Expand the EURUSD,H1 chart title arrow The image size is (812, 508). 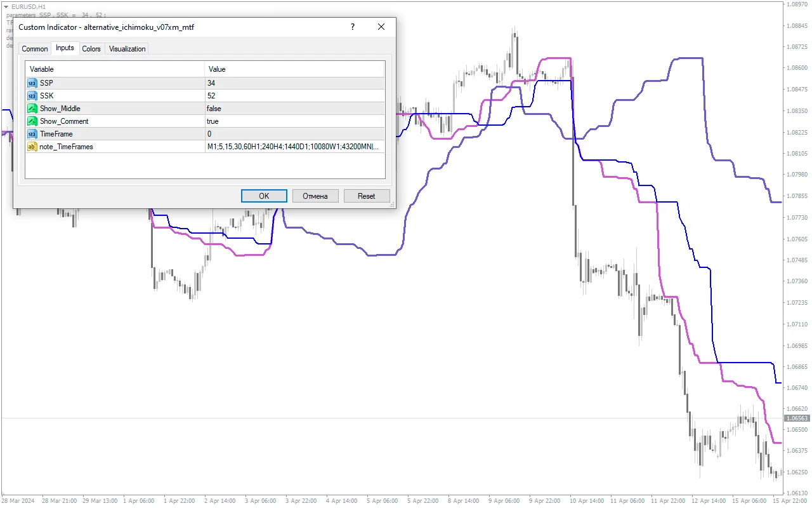[6, 6]
